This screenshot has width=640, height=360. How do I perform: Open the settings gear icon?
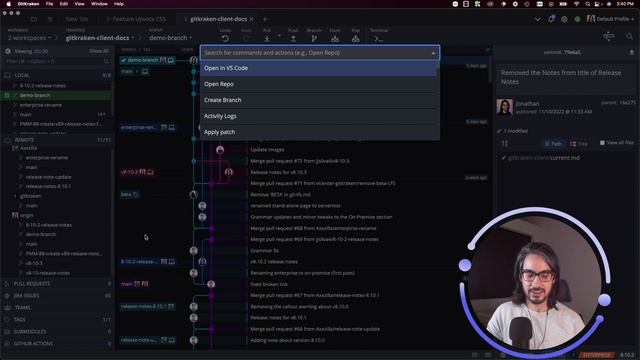pyautogui.click(x=564, y=19)
